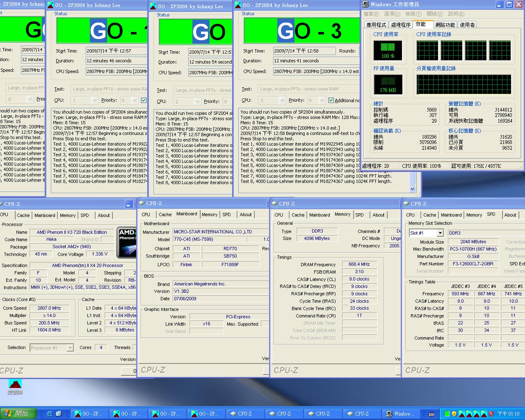Open About tab in CPU-Z Processor window
The width and height of the screenshot is (525, 420).
tap(104, 215)
